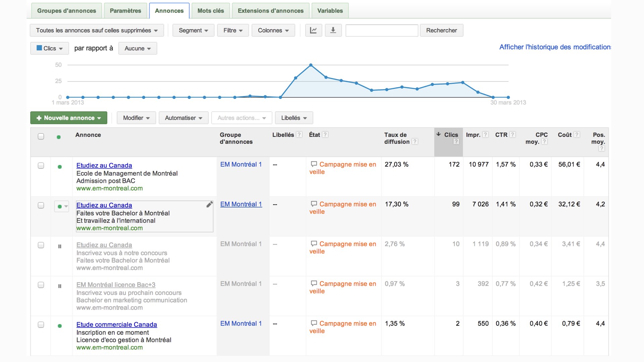Sort table by CTR column header

pos(501,135)
